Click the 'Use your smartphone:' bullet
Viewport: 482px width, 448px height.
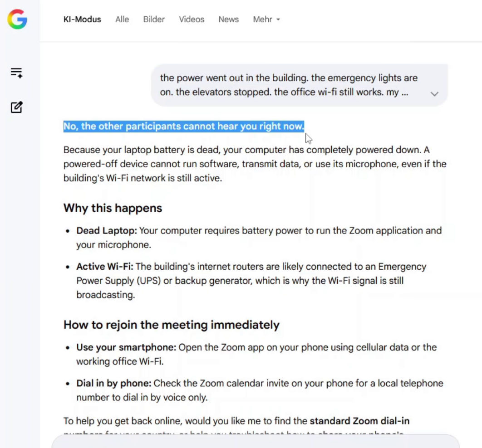point(126,347)
